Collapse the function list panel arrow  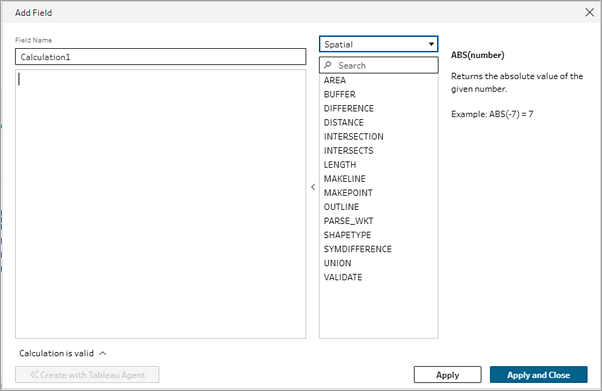(313, 187)
